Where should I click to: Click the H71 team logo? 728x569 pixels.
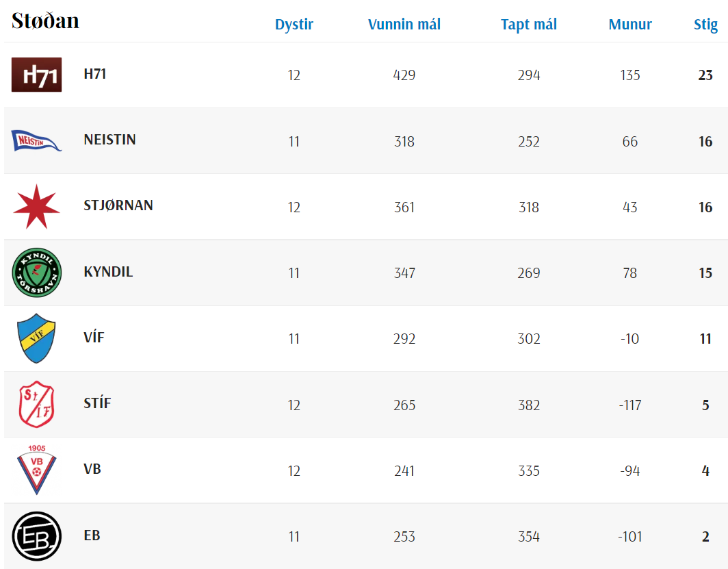(x=37, y=75)
